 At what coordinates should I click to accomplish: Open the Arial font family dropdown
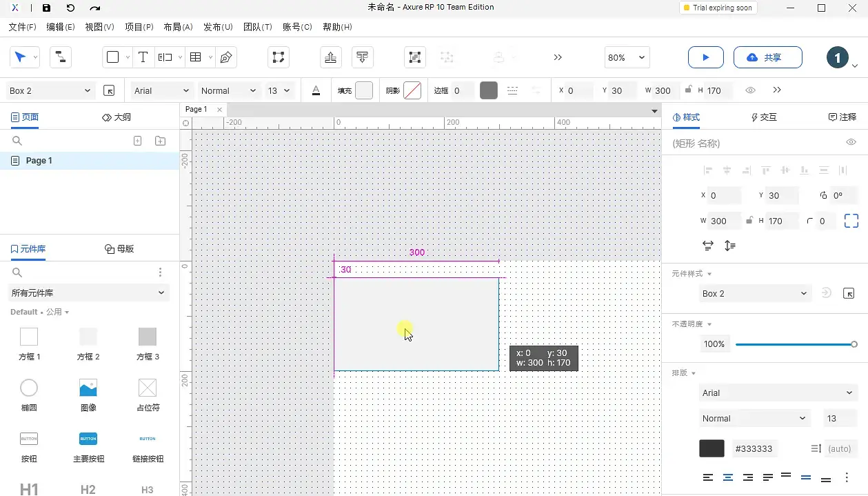(161, 90)
